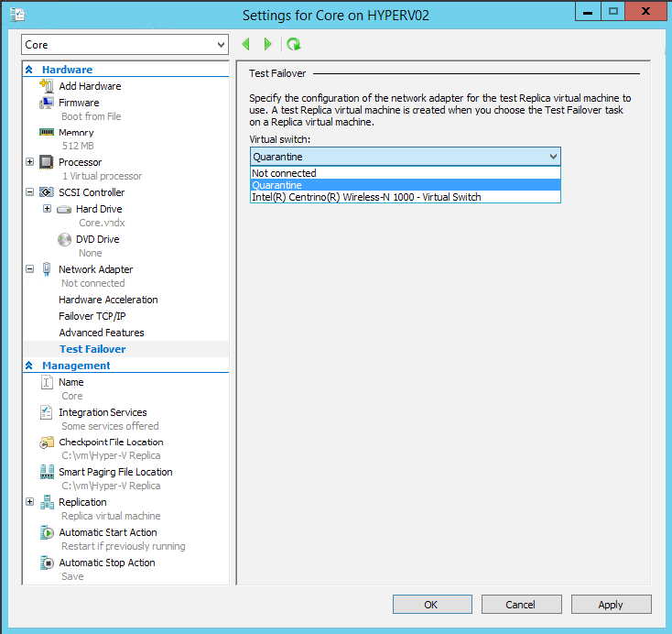Collapse the Management section chevron
Image resolution: width=672 pixels, height=634 pixels.
29,366
